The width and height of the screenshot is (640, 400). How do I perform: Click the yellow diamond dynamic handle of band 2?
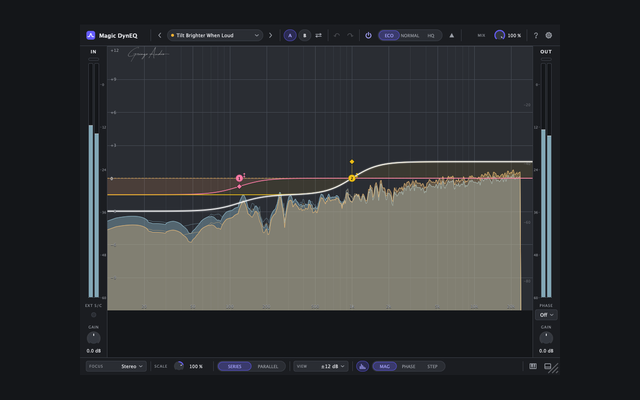click(x=352, y=162)
